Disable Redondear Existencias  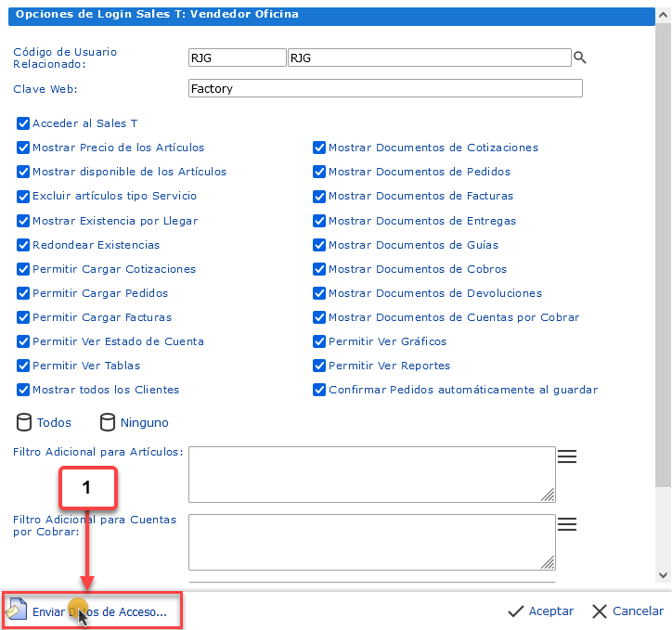(x=23, y=245)
